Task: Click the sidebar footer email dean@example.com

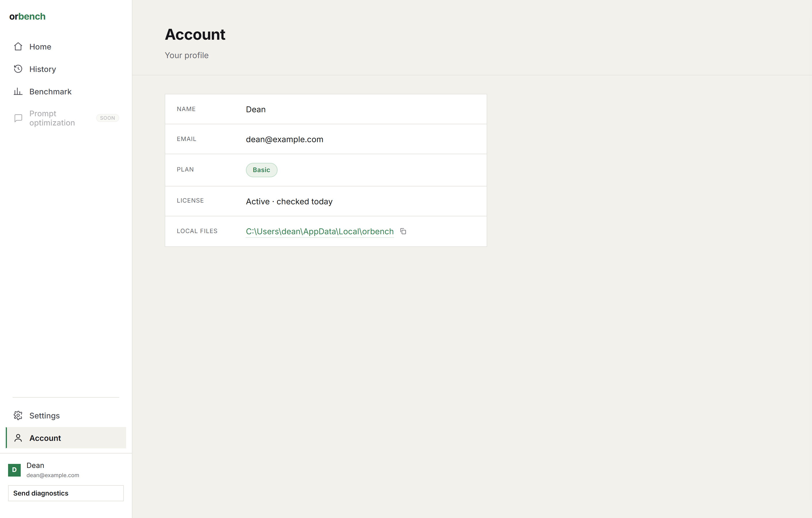Action: 53,475
